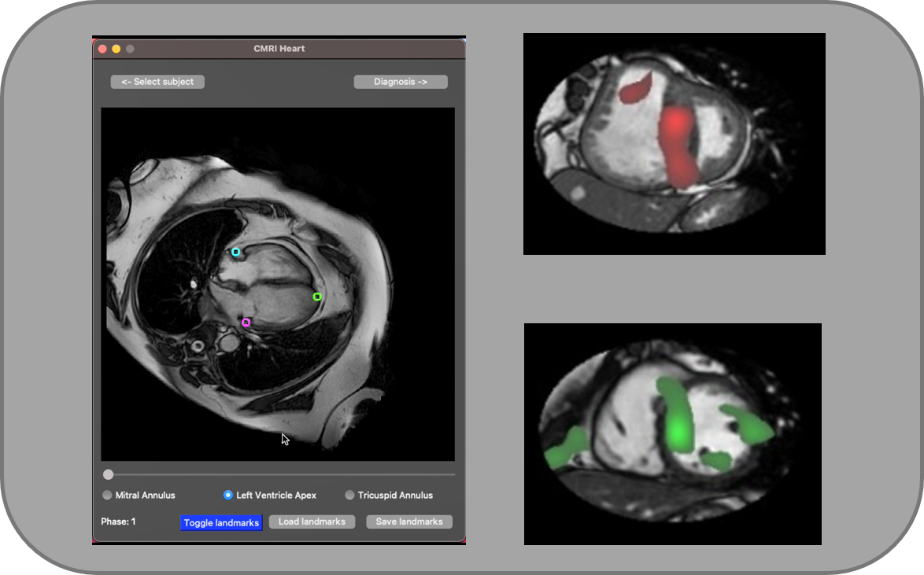
Task: Click Load landmarks
Action: (312, 522)
